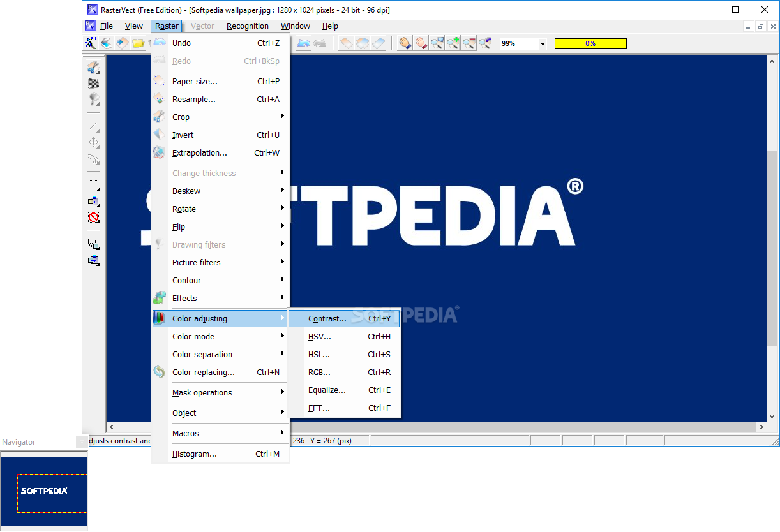The image size is (780, 532).
Task: Select Contrast... in Color adjusting submenu
Action: [x=344, y=319]
